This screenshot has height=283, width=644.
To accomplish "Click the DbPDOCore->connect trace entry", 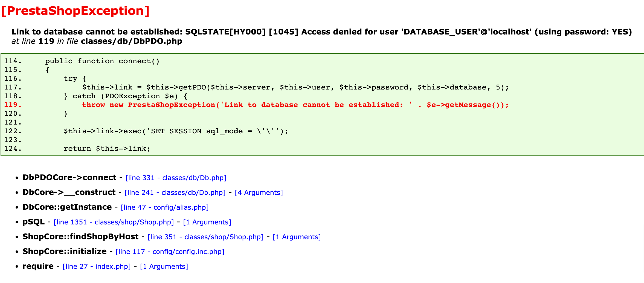I will (x=69, y=178).
